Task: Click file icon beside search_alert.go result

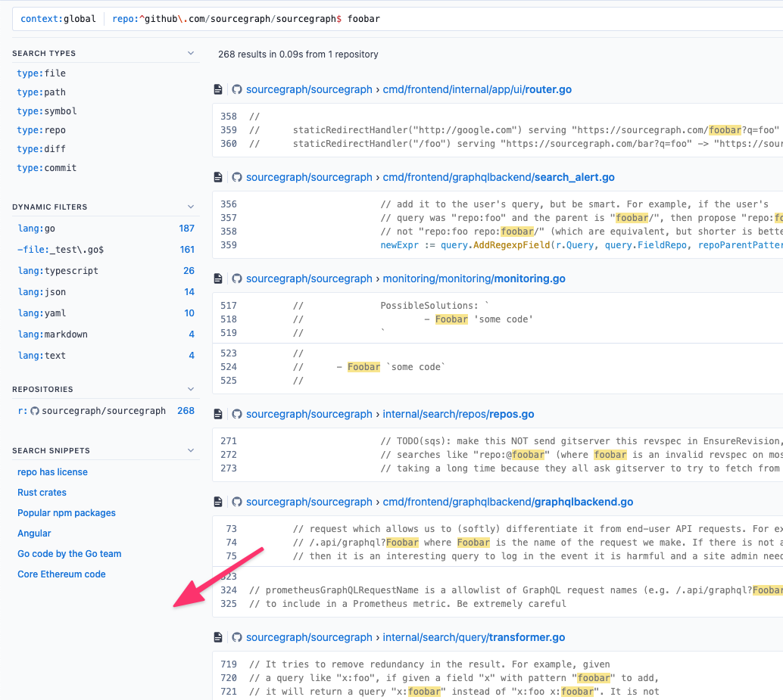Action: (x=218, y=177)
